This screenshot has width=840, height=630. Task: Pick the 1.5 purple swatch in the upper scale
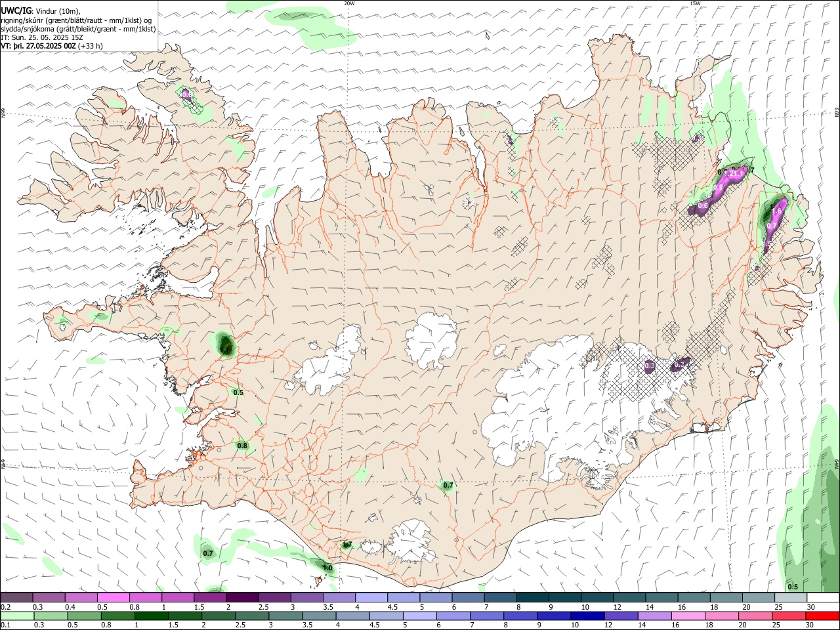coord(210,597)
